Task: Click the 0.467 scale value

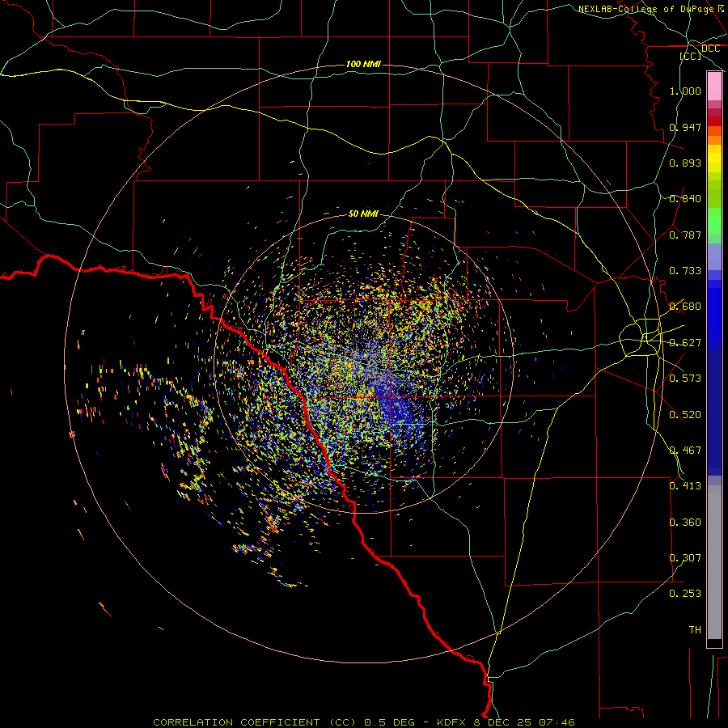Action: coord(685,451)
